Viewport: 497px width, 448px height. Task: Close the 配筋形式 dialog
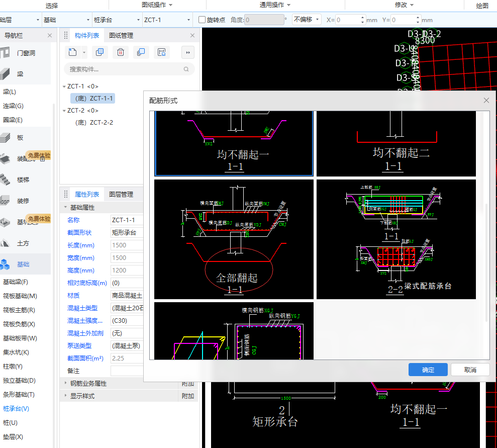click(x=486, y=101)
